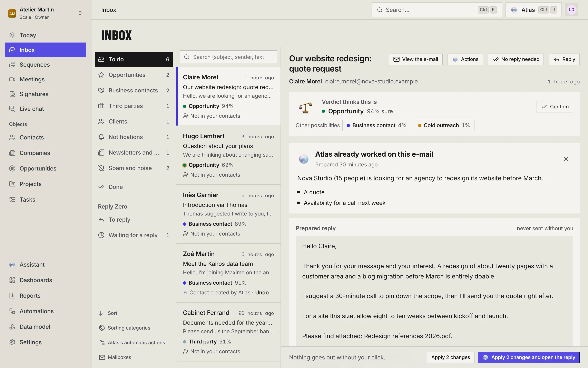The width and height of the screenshot is (588, 368).
Task: Open Signatures in the sidebar
Action: click(46, 94)
